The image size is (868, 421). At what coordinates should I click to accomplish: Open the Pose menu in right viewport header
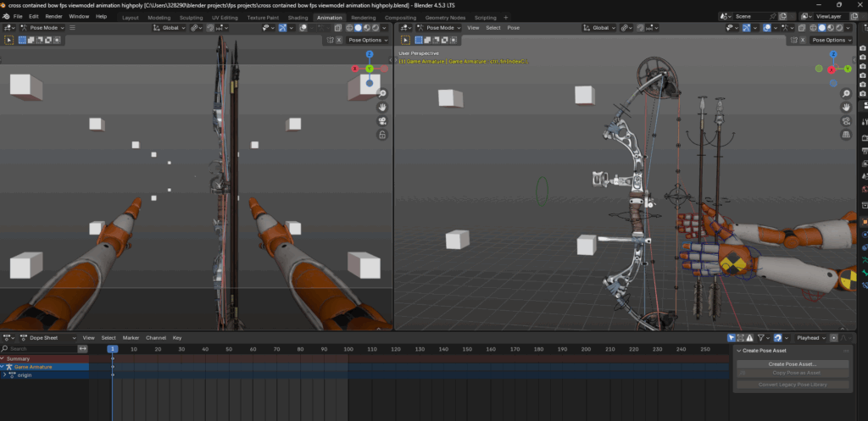(x=514, y=28)
